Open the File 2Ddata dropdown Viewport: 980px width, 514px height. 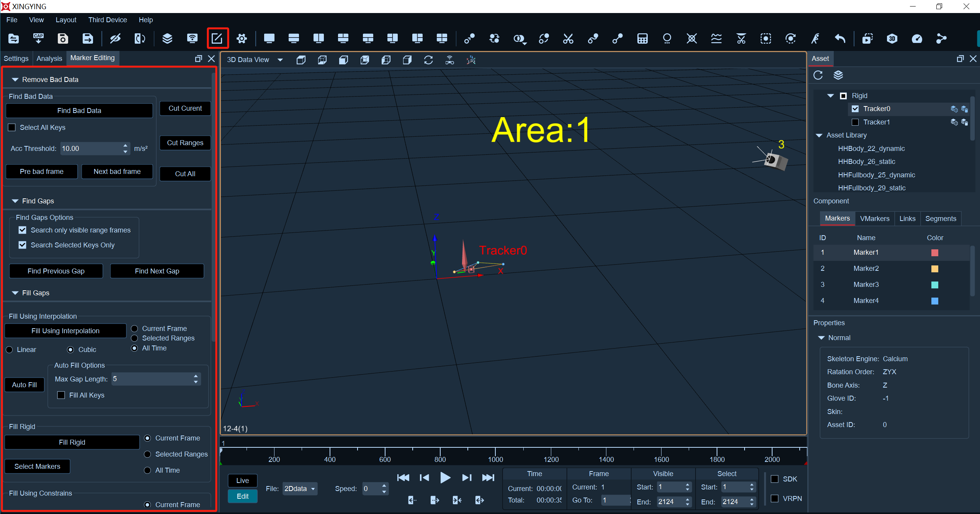coord(300,489)
